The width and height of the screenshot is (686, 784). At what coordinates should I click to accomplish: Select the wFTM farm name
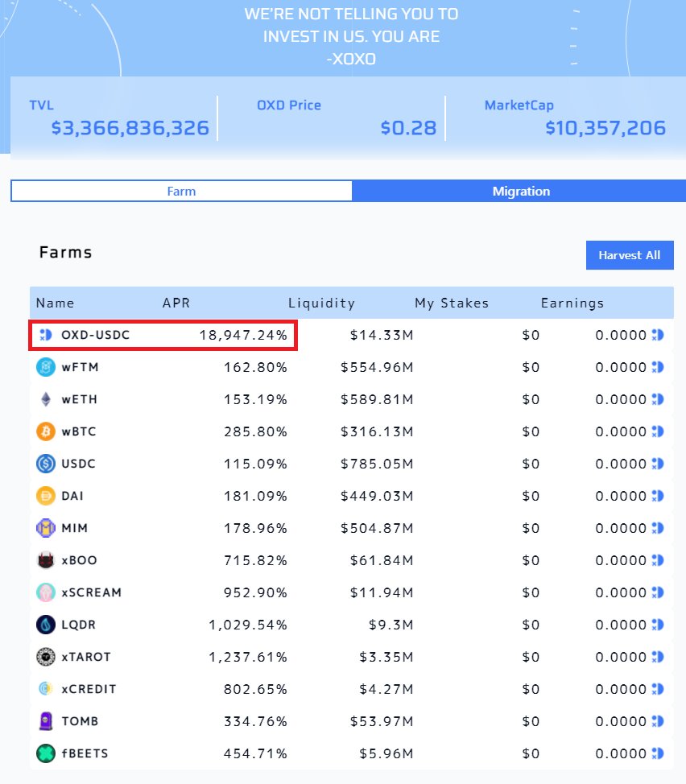pos(80,367)
